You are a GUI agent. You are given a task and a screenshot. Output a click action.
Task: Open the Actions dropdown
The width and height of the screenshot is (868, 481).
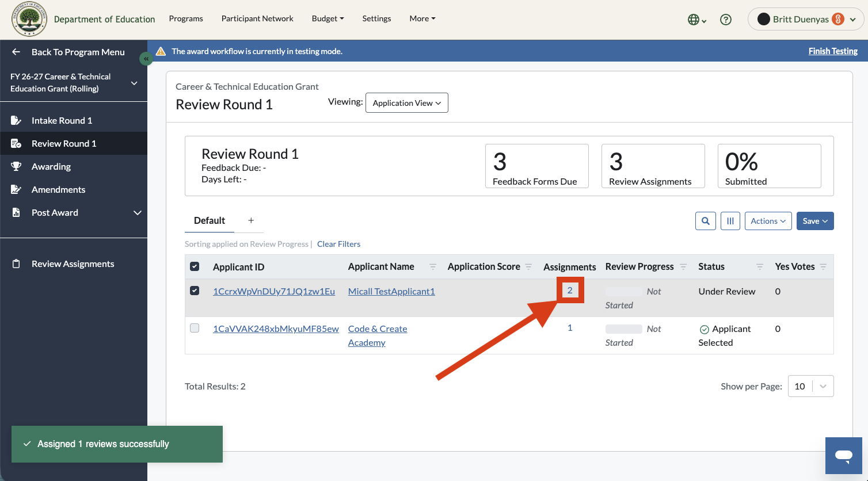[768, 221]
